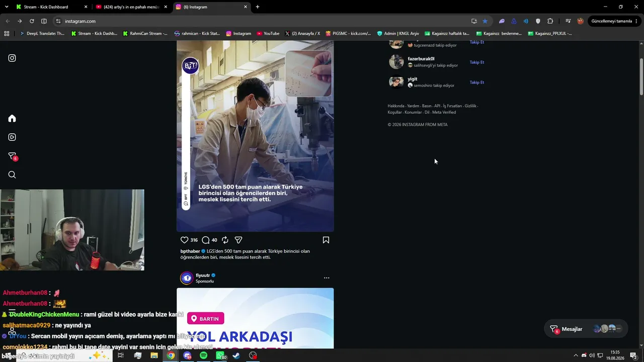Open Meta Verified footer link
644x362 pixels.
(444, 113)
